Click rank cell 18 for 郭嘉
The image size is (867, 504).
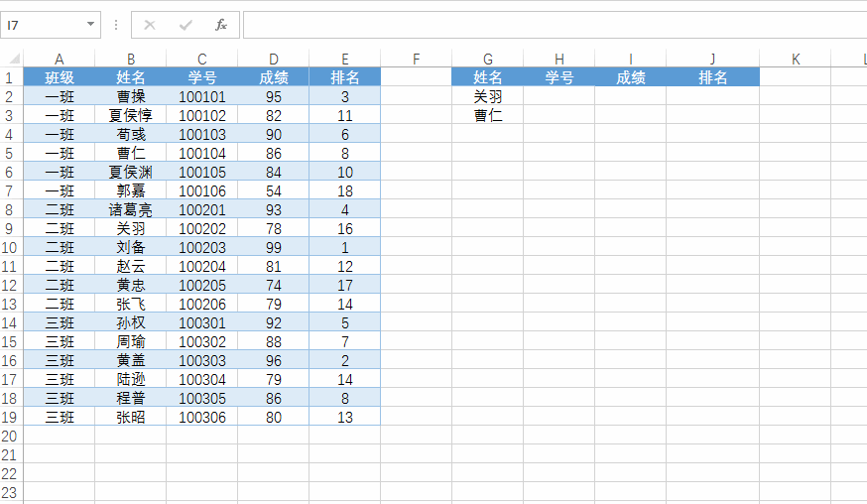(344, 190)
